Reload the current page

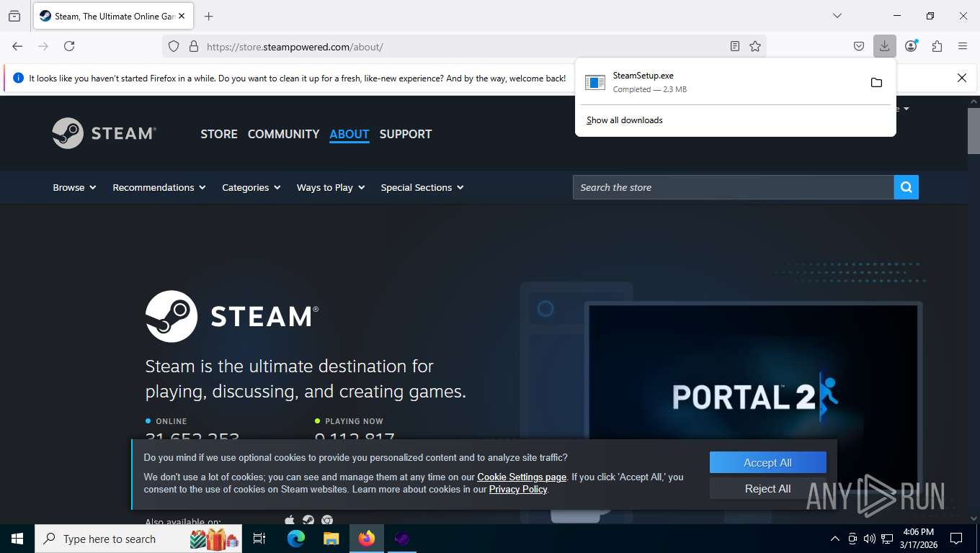tap(69, 46)
